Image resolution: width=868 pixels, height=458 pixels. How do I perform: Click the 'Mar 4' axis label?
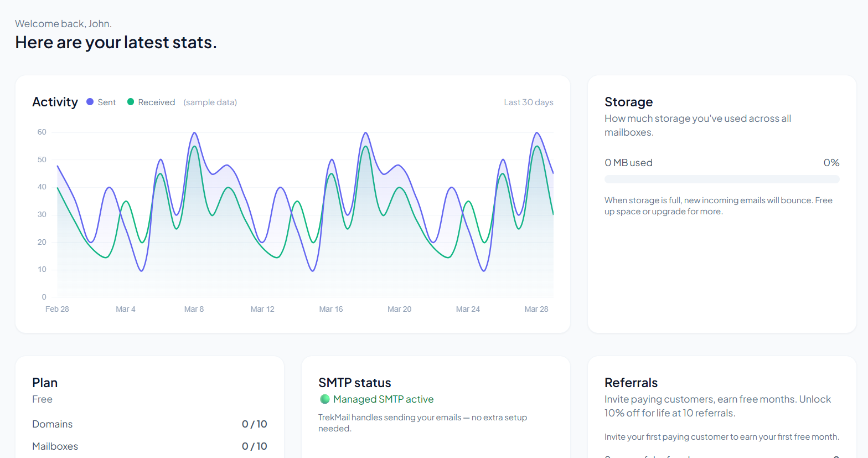tap(126, 309)
